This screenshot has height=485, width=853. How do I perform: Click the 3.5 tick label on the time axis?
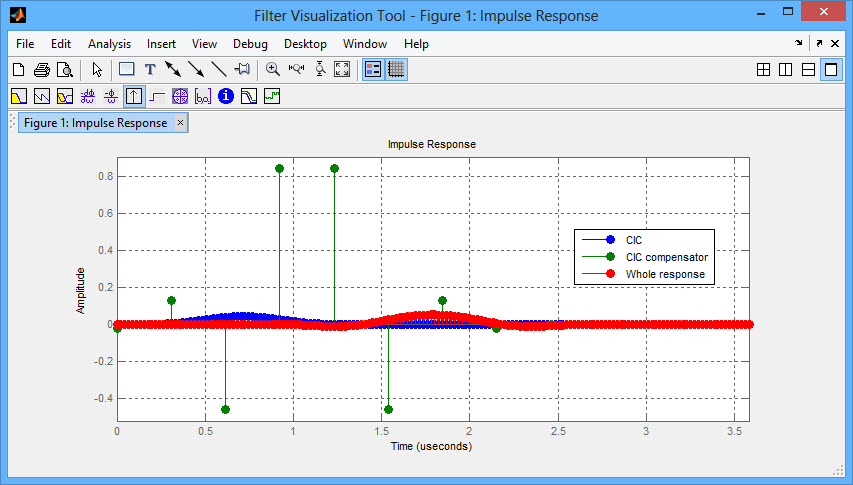tap(734, 431)
